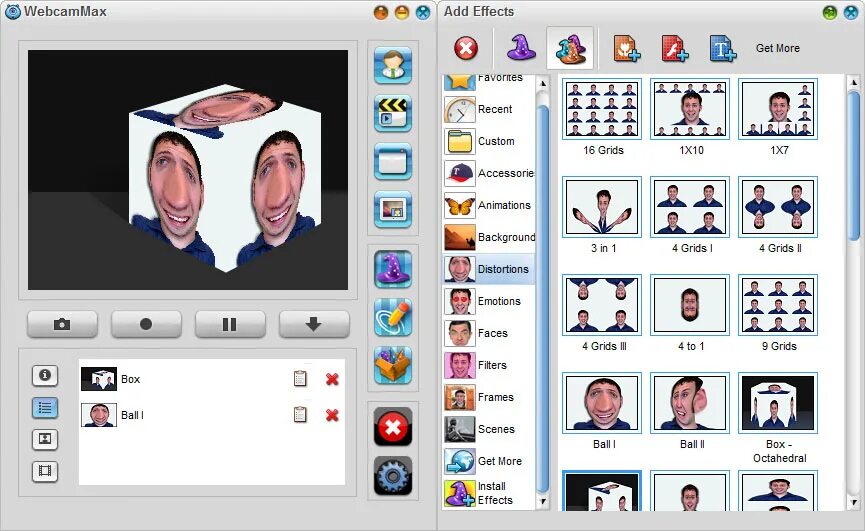
Task: Select the single wizard hat toolbar icon
Action: (521, 47)
